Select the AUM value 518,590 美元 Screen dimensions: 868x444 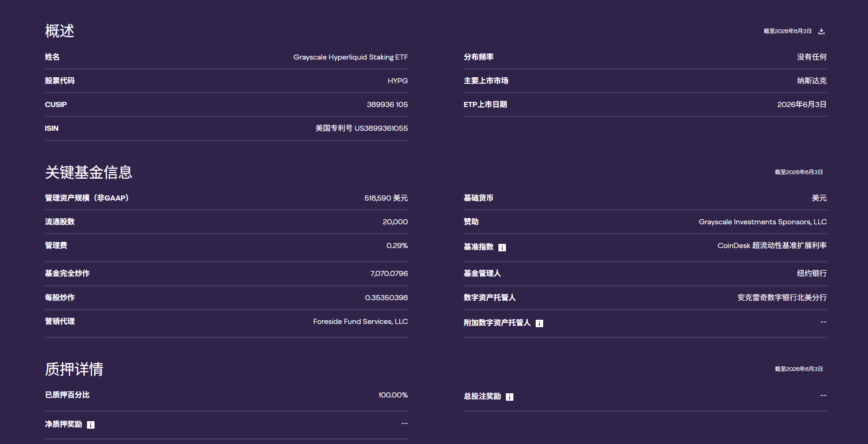coord(386,198)
